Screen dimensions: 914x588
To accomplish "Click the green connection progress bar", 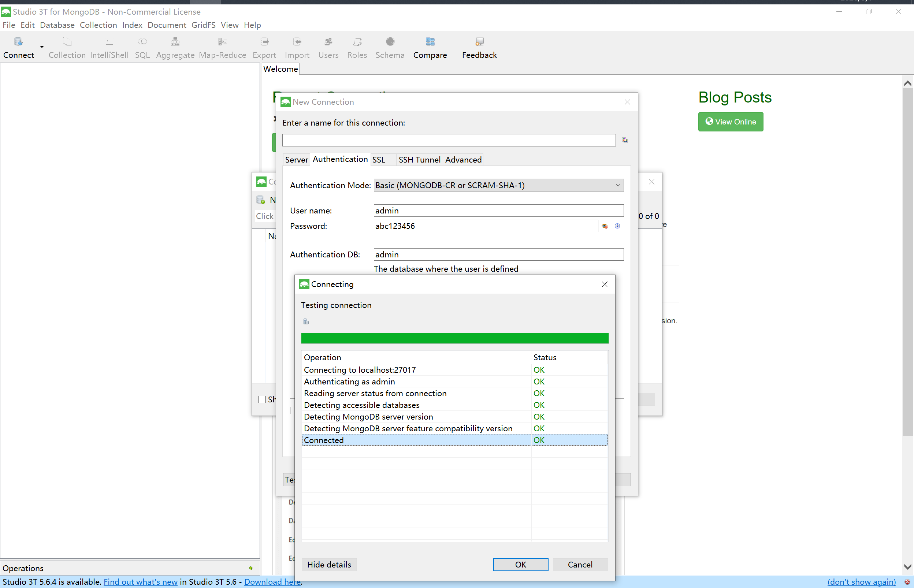I will click(454, 338).
